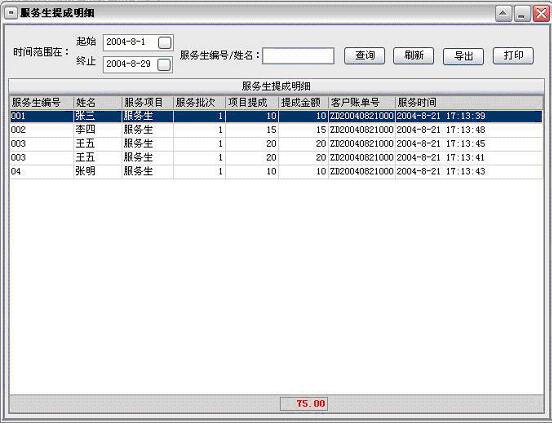Screen dimensions: 552x424
Task: Sort by the 服务生编号 column header
Action: click(41, 102)
